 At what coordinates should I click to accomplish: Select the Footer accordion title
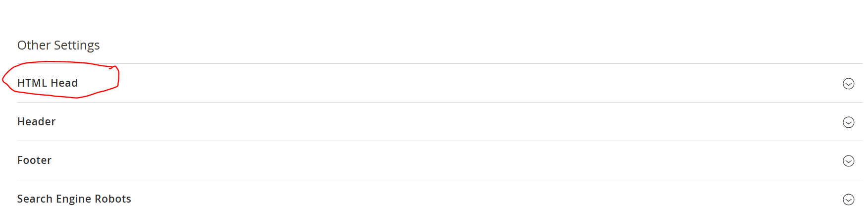(35, 160)
